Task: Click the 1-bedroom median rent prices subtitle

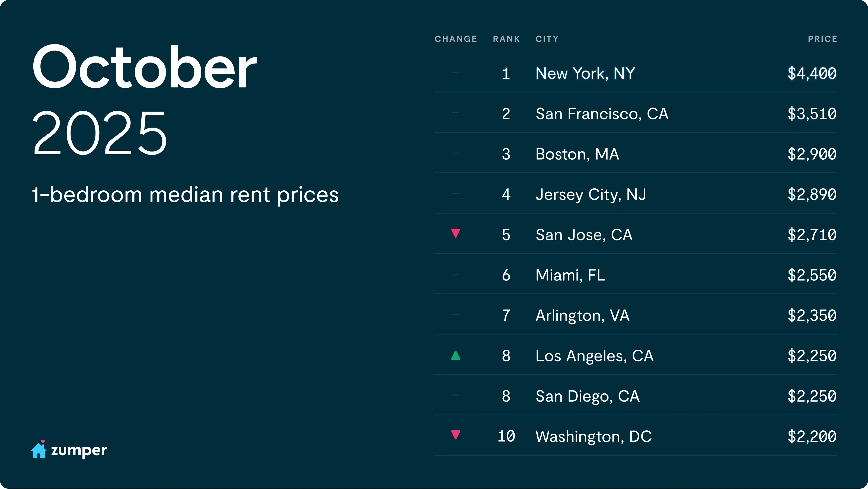Action: coord(185,195)
